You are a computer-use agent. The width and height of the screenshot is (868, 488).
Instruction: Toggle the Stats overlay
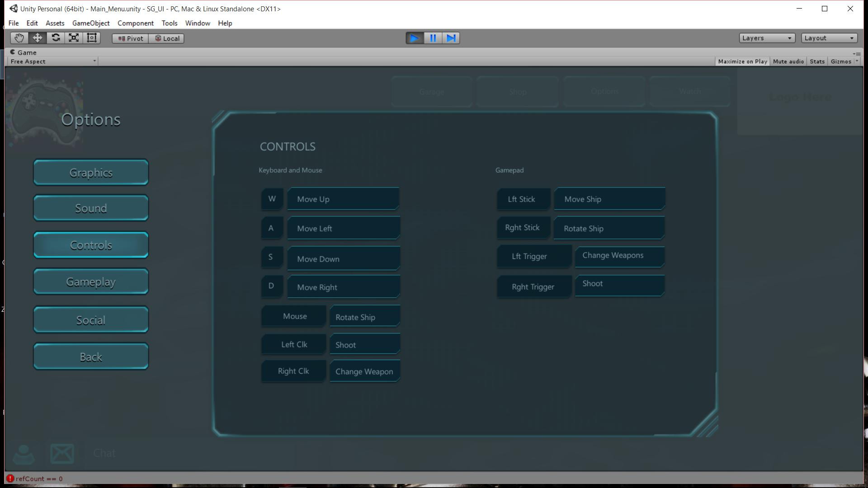tap(817, 61)
